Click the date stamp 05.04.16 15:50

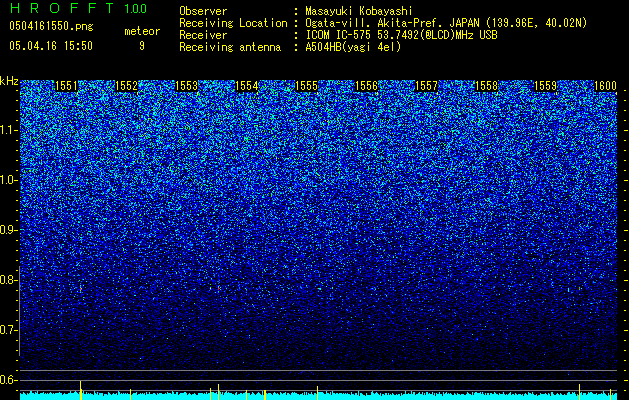tap(51, 46)
